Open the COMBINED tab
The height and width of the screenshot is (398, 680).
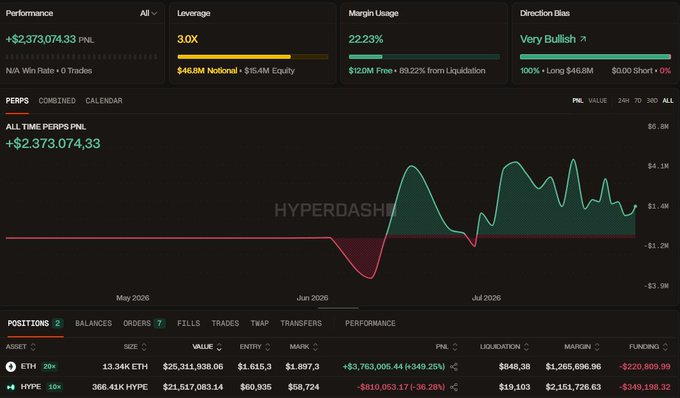57,101
